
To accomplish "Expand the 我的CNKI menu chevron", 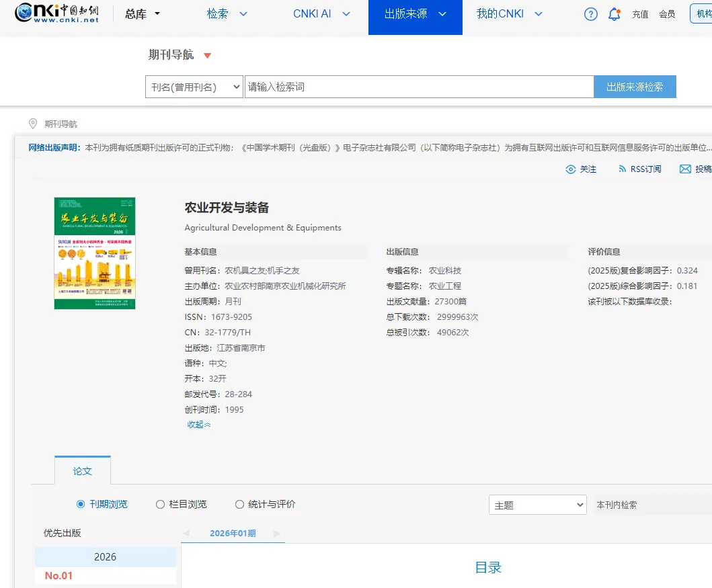I will 539,14.
